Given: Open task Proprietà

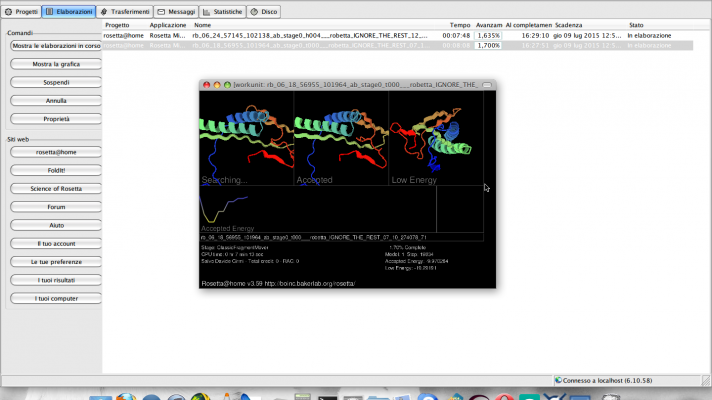Looking at the screenshot, I should pos(56,119).
